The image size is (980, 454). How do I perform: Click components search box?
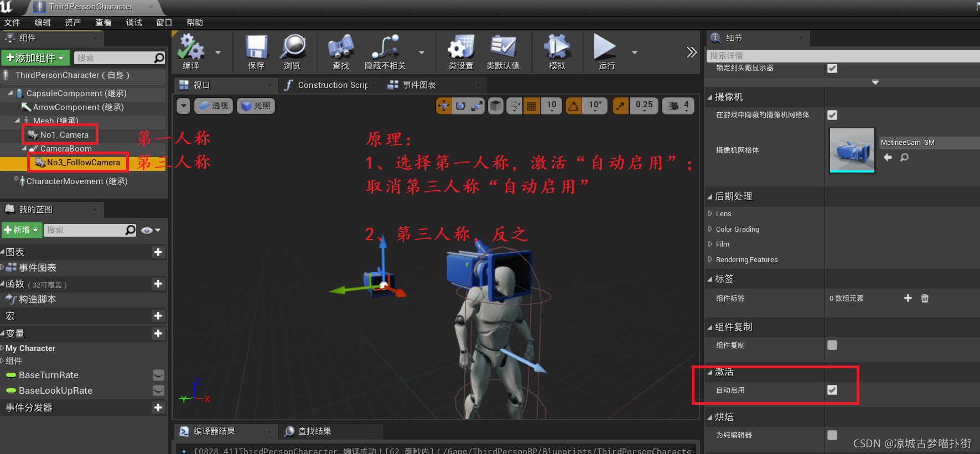click(x=119, y=58)
